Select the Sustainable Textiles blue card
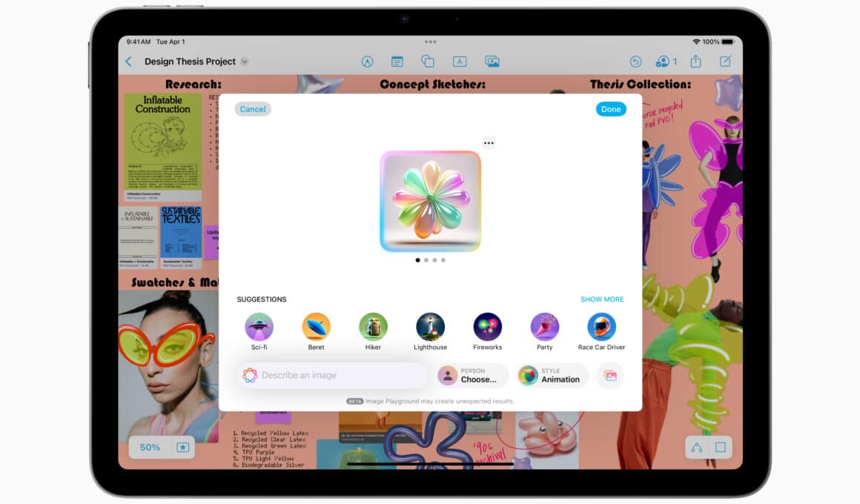Screen dimensions: 860x504 (181, 237)
